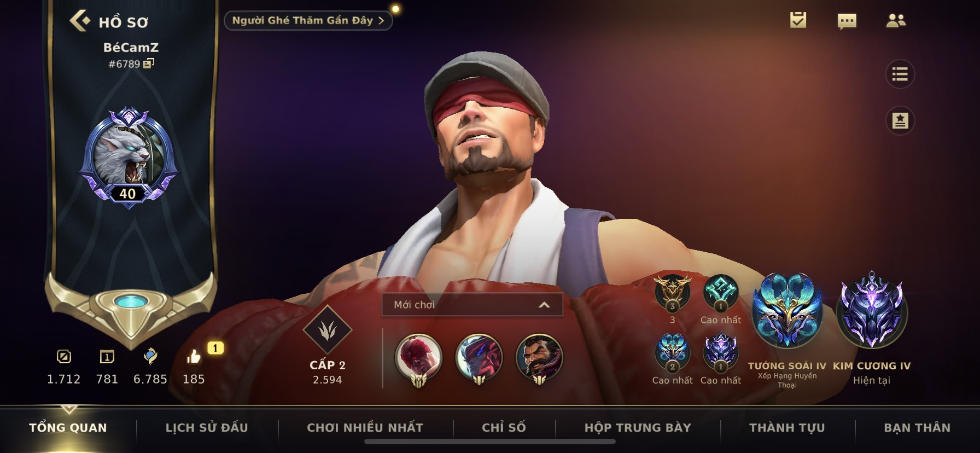980x453 pixels.
Task: Select the Kim Cương IV current rank emblem
Action: (872, 311)
